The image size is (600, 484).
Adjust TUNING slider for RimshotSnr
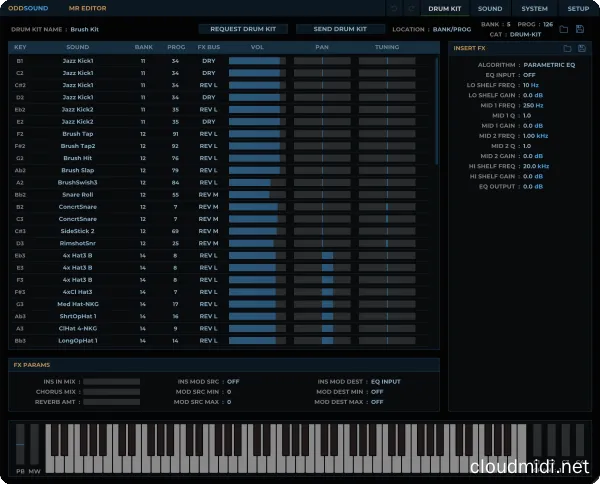point(387,243)
